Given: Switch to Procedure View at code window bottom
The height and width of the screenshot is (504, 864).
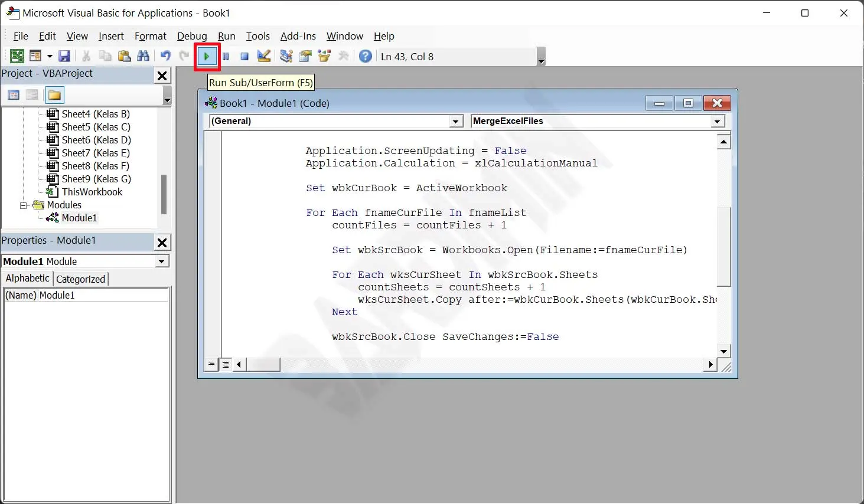Looking at the screenshot, I should point(211,365).
